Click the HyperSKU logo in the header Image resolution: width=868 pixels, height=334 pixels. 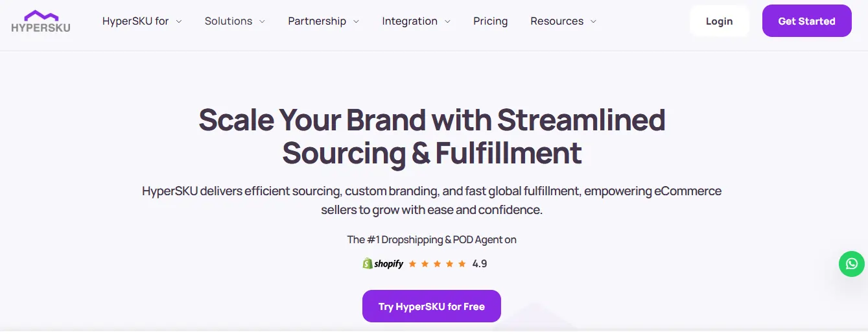[41, 21]
